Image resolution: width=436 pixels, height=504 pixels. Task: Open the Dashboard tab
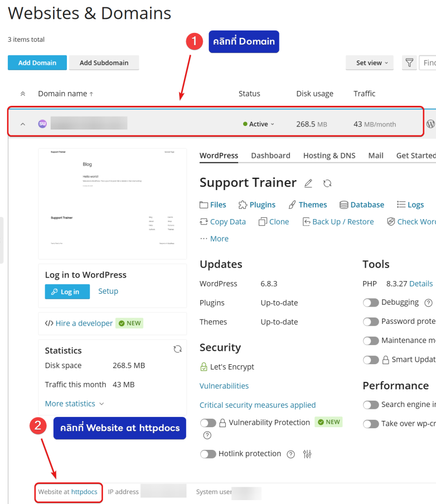pyautogui.click(x=271, y=156)
